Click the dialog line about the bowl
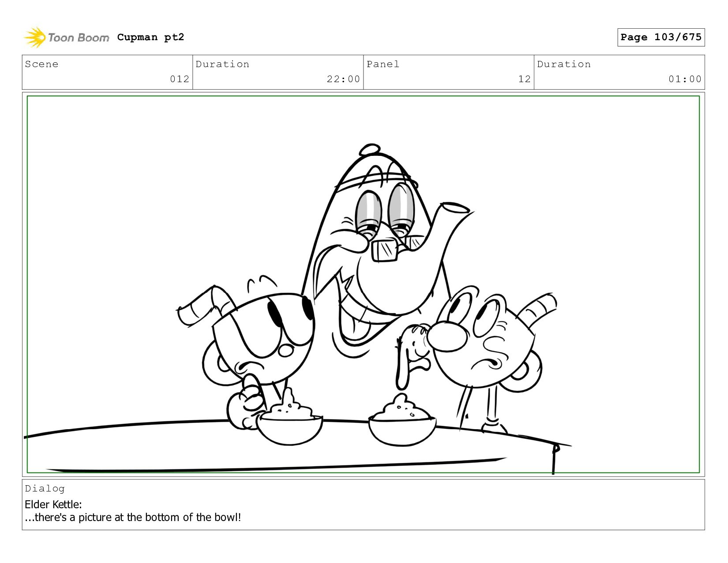 (x=133, y=517)
